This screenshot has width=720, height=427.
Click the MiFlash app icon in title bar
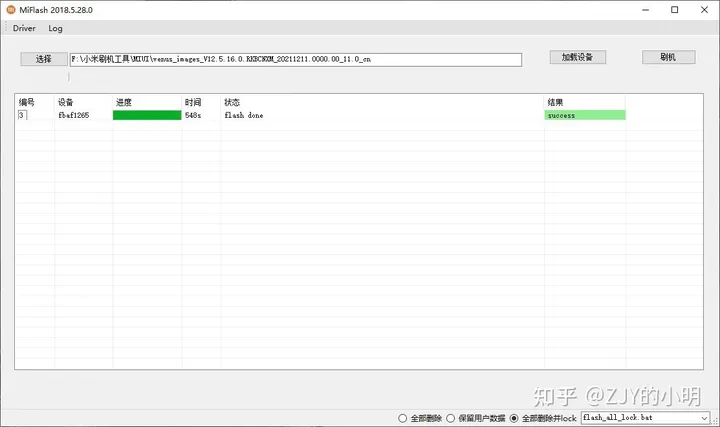pyautogui.click(x=11, y=9)
